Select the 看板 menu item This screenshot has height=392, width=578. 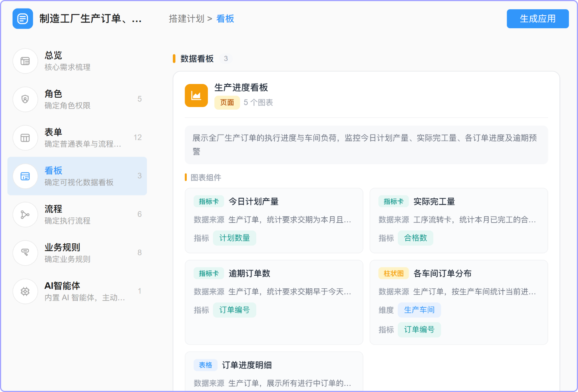pos(77,176)
